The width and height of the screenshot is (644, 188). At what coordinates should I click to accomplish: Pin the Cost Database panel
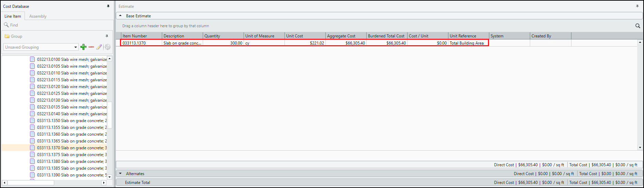pyautogui.click(x=108, y=6)
